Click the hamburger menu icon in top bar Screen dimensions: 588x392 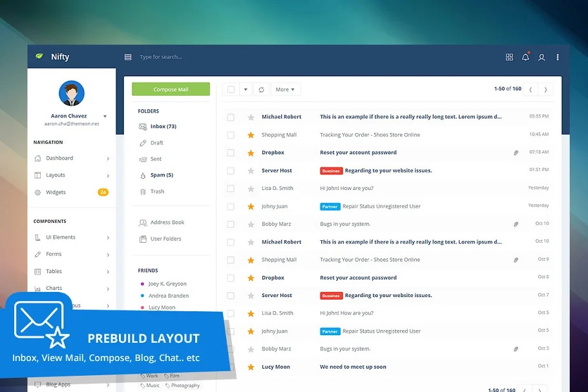(128, 57)
